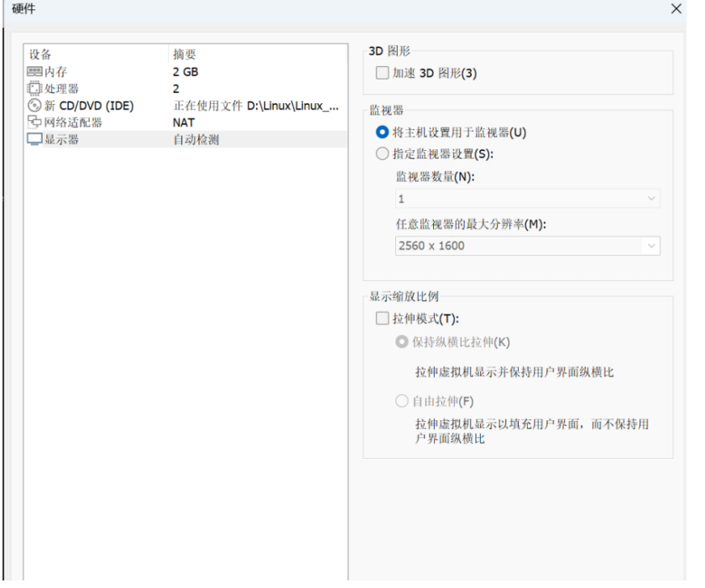Select 指定监视器设置(S) radio button

(382, 154)
